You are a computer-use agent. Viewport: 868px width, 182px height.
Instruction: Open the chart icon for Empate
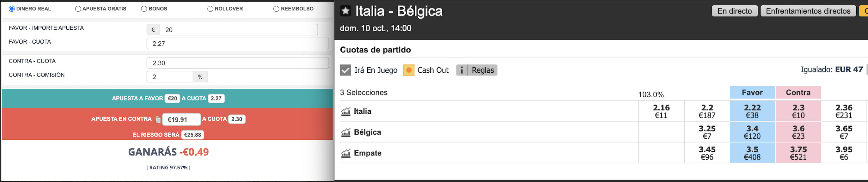tap(346, 153)
